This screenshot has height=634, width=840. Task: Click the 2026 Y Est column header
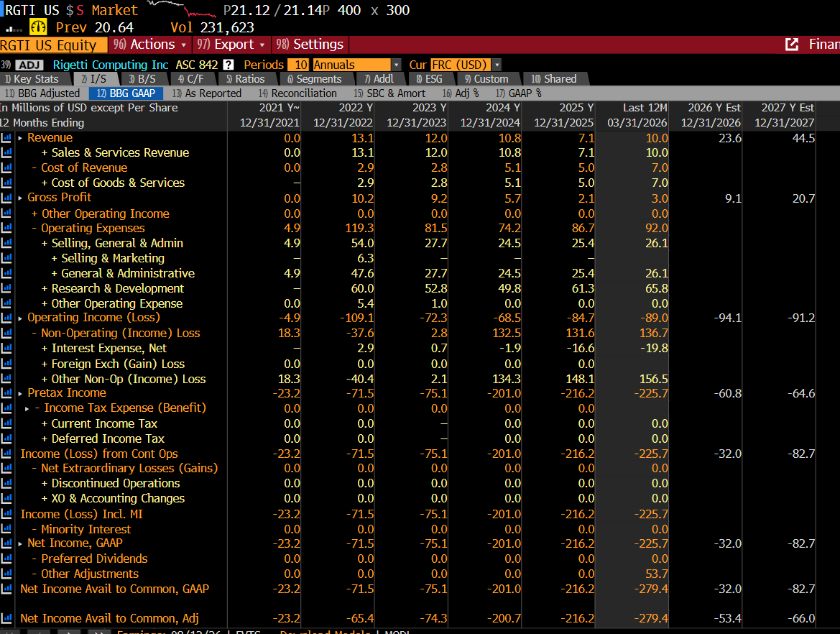point(714,108)
